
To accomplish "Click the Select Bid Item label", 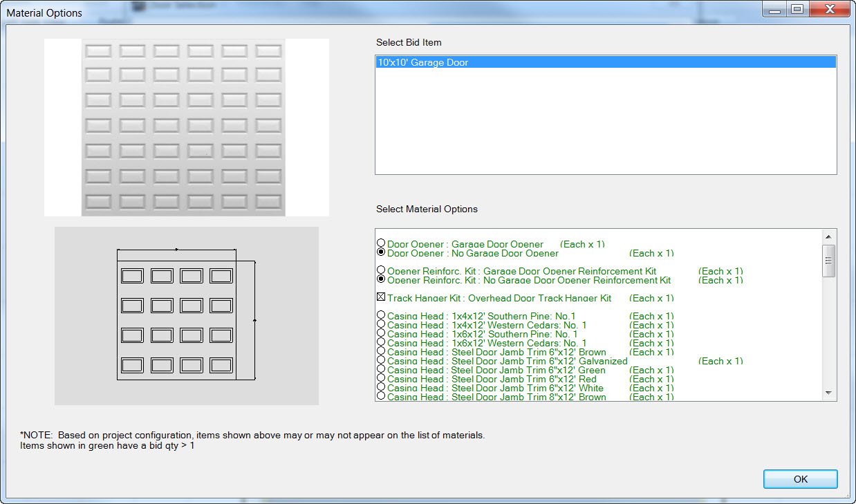I will (x=409, y=42).
